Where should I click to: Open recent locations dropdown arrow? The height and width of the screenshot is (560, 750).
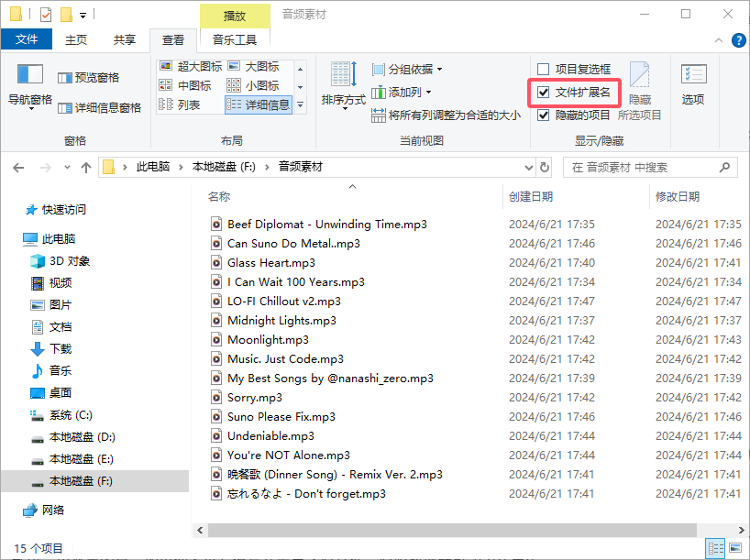tap(67, 168)
